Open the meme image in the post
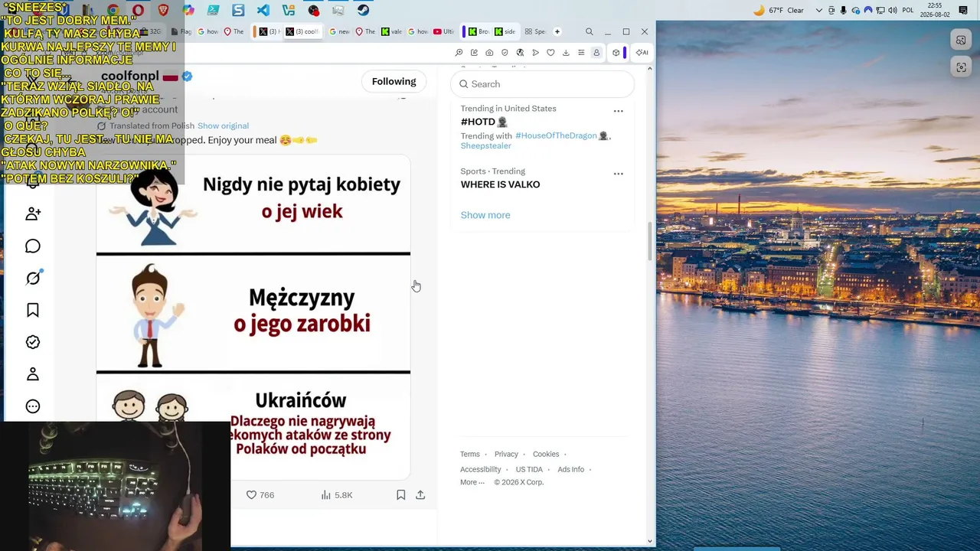980x551 pixels. pos(253,317)
